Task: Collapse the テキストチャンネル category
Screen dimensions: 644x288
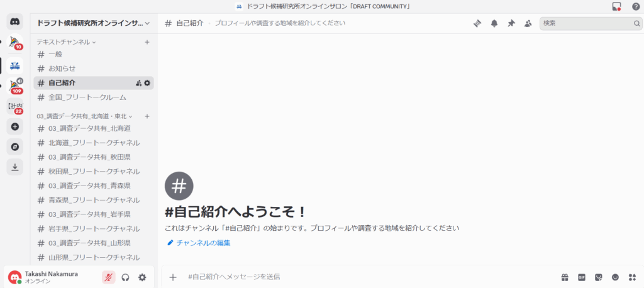Action: tap(66, 42)
